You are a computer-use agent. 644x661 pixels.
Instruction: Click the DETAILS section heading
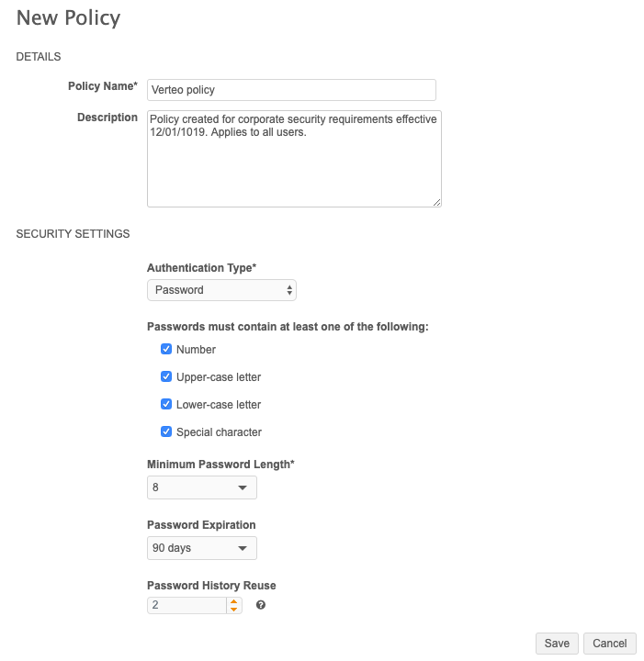click(39, 57)
